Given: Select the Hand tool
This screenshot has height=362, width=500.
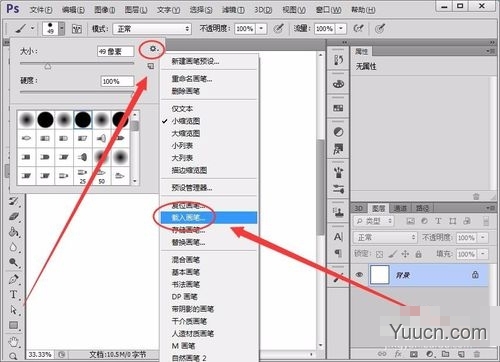Looking at the screenshot, I should click(x=14, y=341).
